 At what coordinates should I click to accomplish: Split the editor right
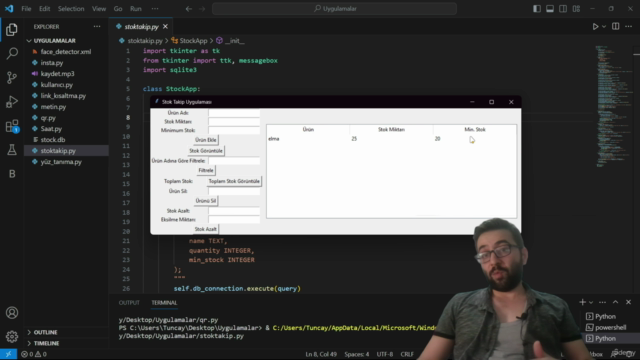click(x=616, y=27)
